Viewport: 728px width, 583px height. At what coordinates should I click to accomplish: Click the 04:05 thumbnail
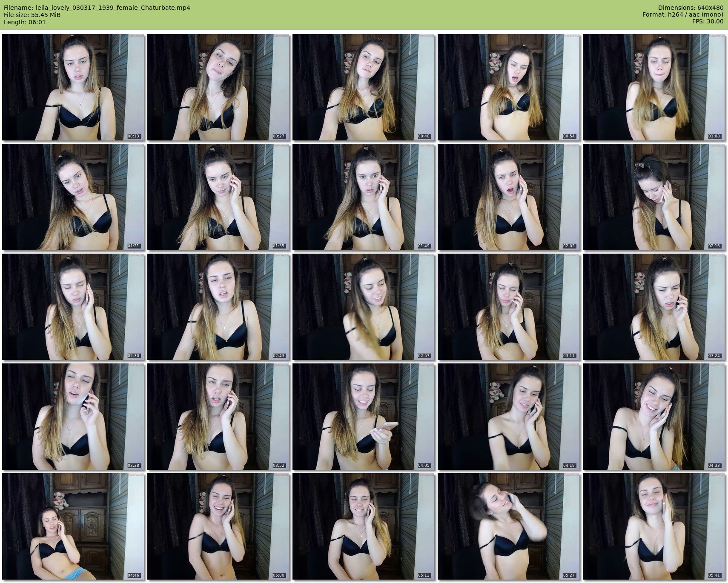364,417
